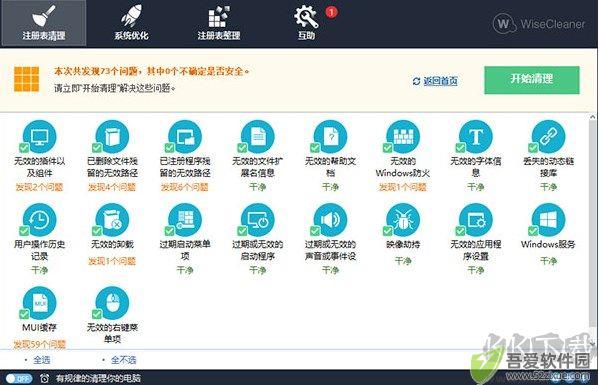Uncheck the 无效的插件以及组件 checkbox
The image size is (599, 385).
(24, 148)
